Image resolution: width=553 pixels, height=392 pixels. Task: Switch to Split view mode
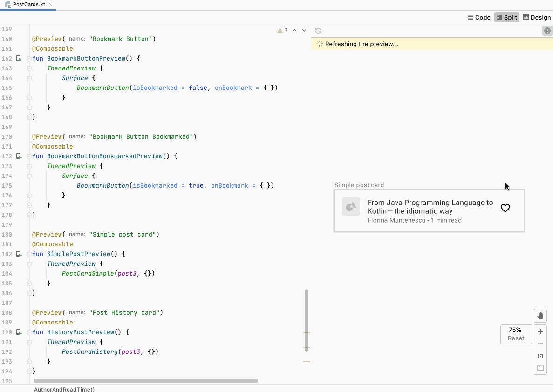(506, 17)
